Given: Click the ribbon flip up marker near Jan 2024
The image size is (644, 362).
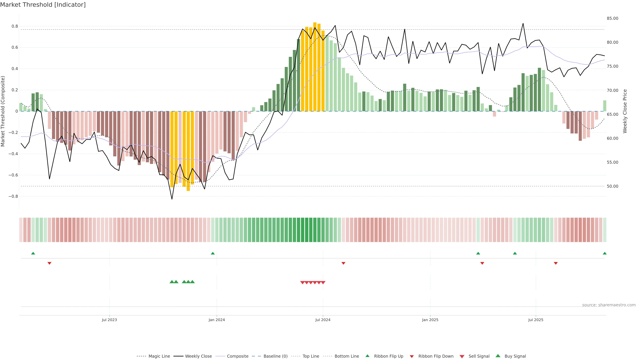Looking at the screenshot, I should click(213, 253).
